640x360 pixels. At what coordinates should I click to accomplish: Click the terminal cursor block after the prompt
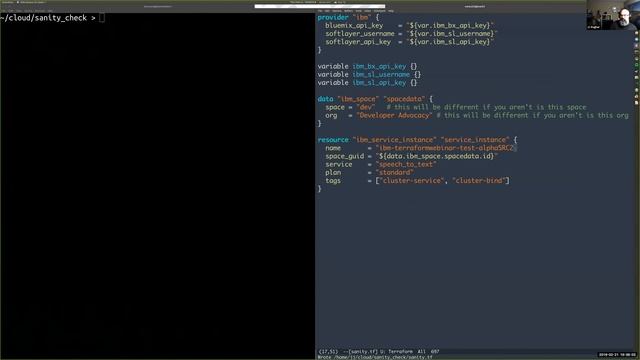click(102, 18)
